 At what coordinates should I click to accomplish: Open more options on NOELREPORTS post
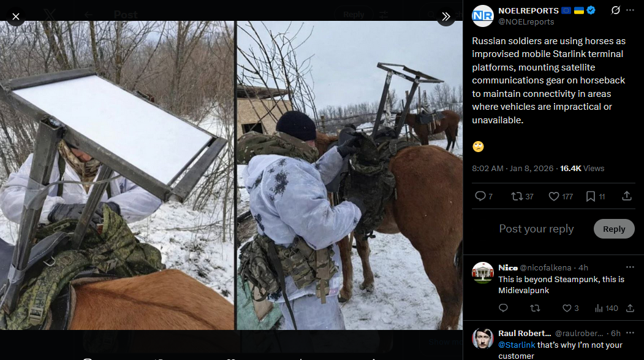click(630, 10)
